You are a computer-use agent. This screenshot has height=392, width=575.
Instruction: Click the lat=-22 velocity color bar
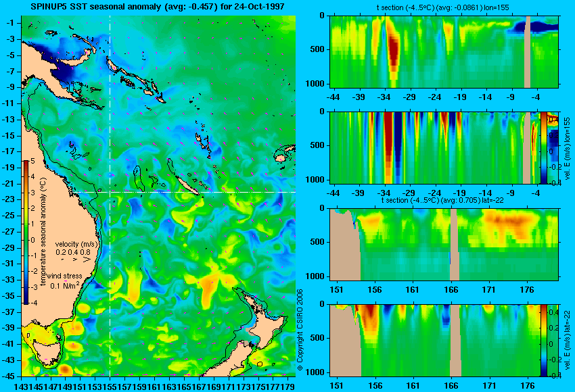(x=543, y=341)
